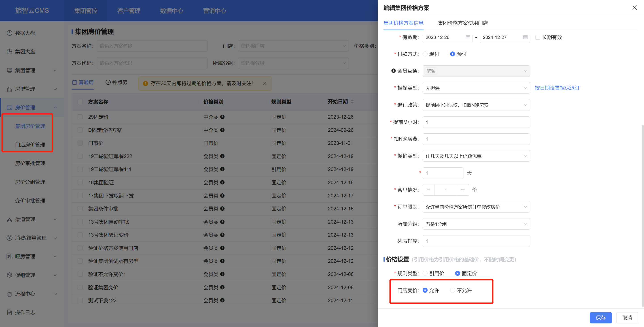The image size is (644, 327).
Task: Check the 门市价 row checkbox
Action: coord(80,143)
